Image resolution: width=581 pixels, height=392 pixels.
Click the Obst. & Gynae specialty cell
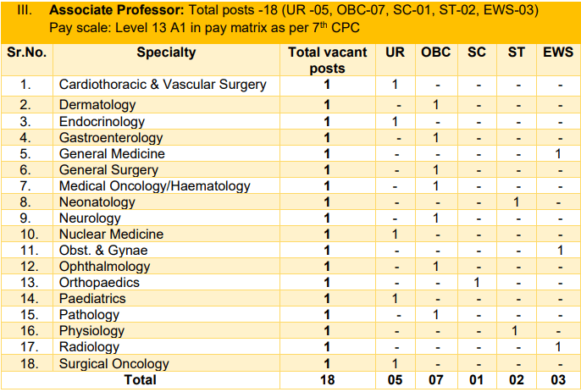pyautogui.click(x=103, y=250)
